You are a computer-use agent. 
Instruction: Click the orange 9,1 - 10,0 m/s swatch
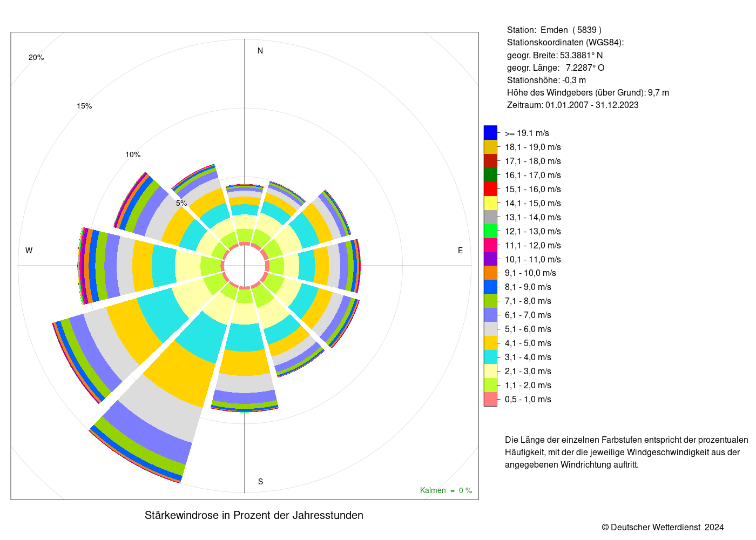490,273
